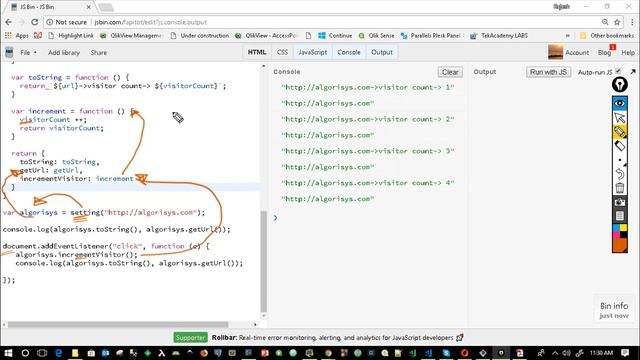Open the Rollbar ad link
The height and width of the screenshot is (360, 640).
point(337,338)
